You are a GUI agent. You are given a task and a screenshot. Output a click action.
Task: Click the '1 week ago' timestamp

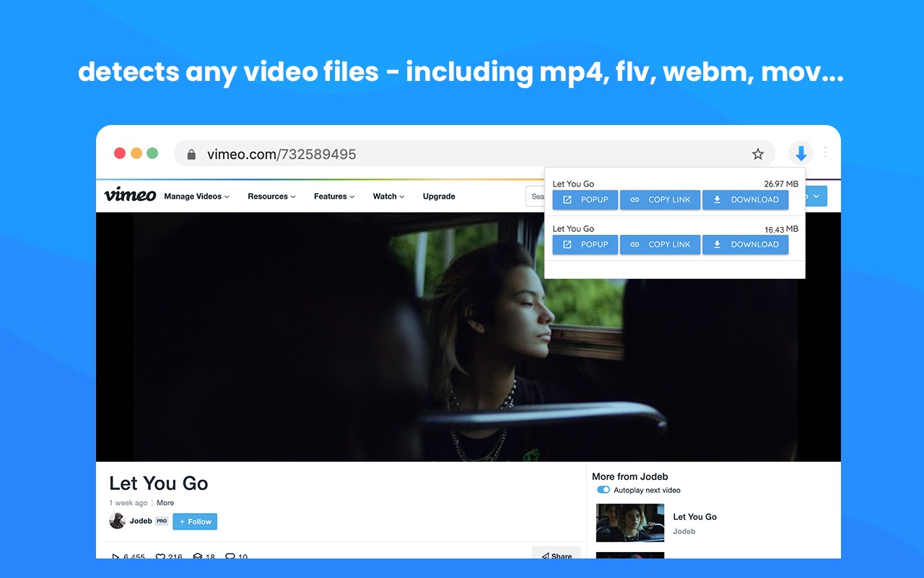[128, 503]
